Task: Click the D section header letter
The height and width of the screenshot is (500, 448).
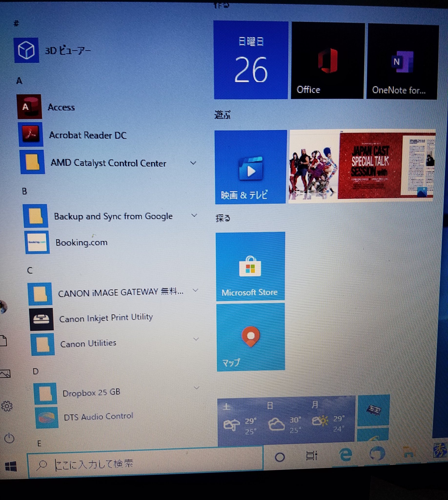Action: (36, 371)
